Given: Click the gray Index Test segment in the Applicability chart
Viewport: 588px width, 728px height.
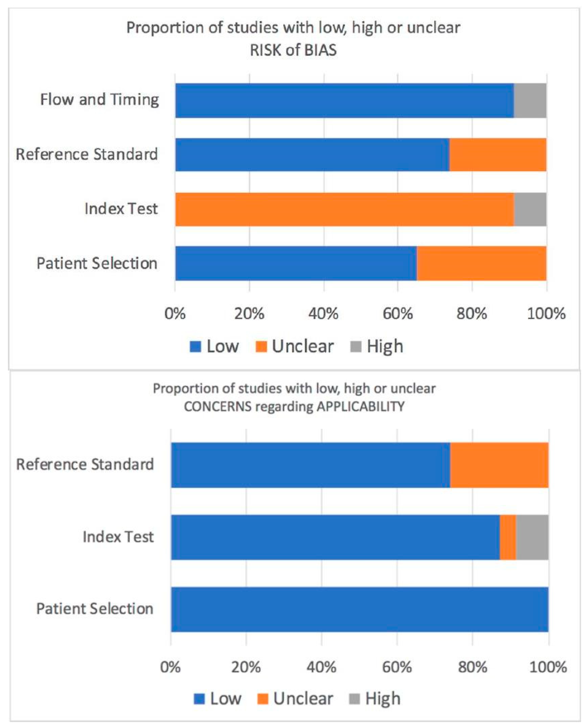Looking at the screenshot, I should click(x=532, y=537).
